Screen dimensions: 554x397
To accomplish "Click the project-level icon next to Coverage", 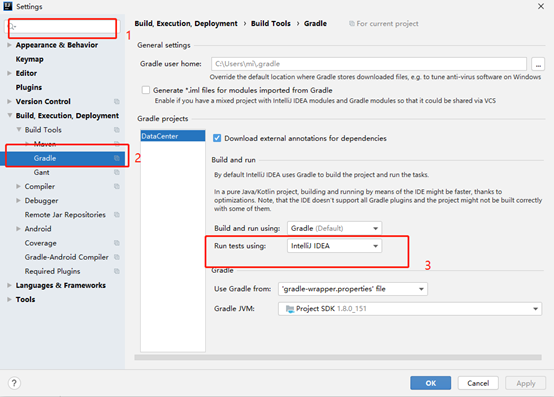I will coord(117,243).
